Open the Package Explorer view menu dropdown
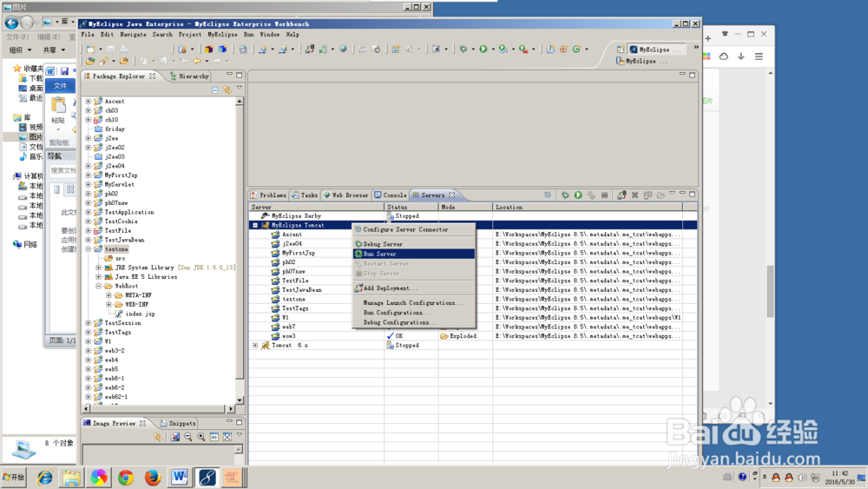868x489 pixels. pyautogui.click(x=240, y=88)
